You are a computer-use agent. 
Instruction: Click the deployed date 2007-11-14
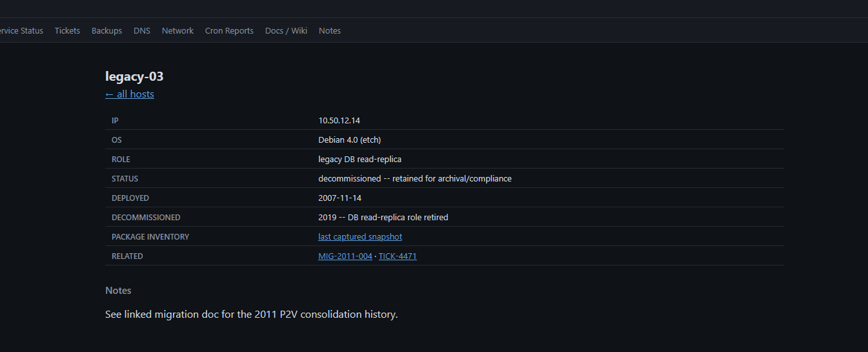point(340,198)
